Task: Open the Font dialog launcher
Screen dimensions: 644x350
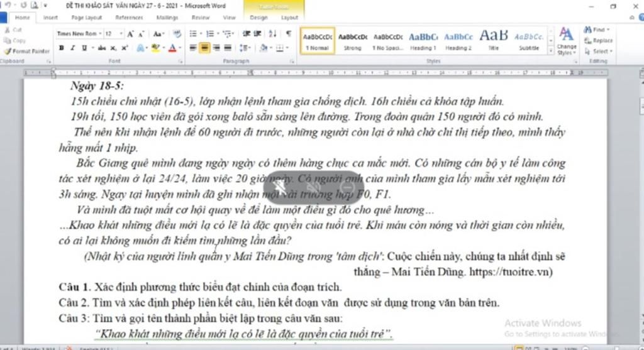Action: tap(180, 62)
